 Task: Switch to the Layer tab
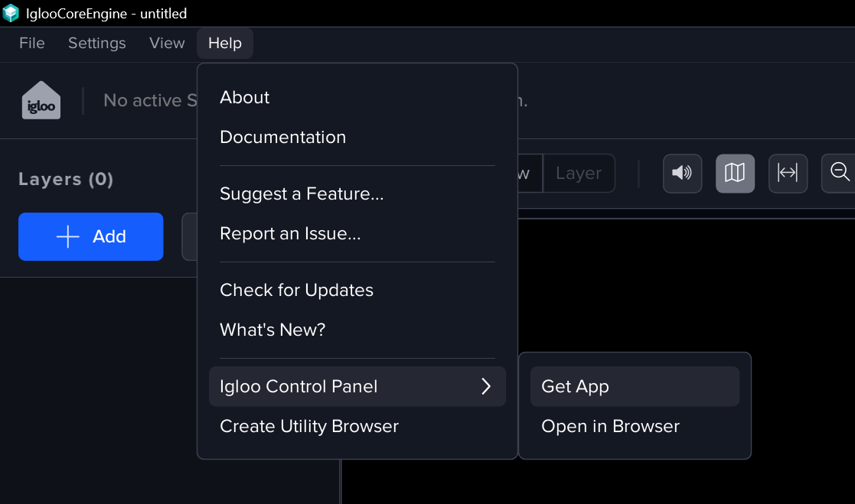click(578, 174)
